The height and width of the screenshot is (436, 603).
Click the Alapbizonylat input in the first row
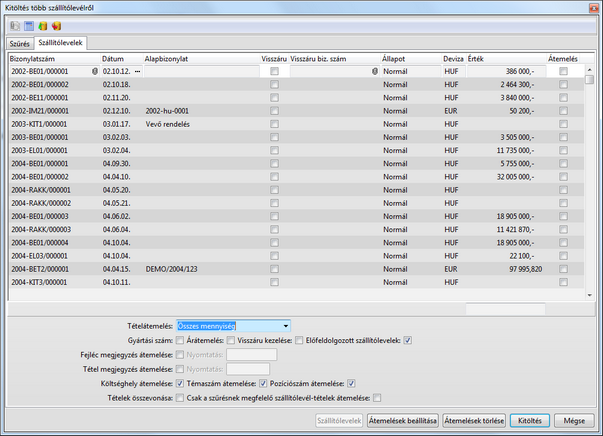tap(202, 72)
